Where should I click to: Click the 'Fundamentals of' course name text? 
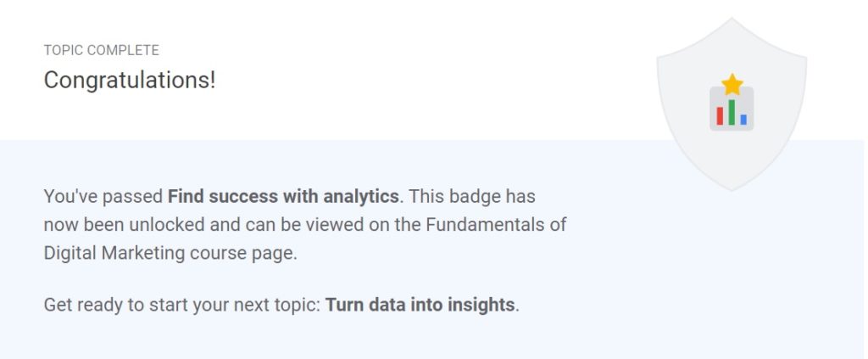point(496,224)
